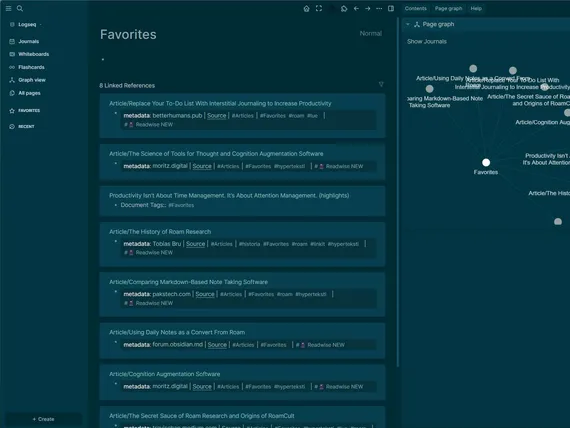Open The Science of Tools for Thought article
Screen dimensions: 570x428
point(216,154)
